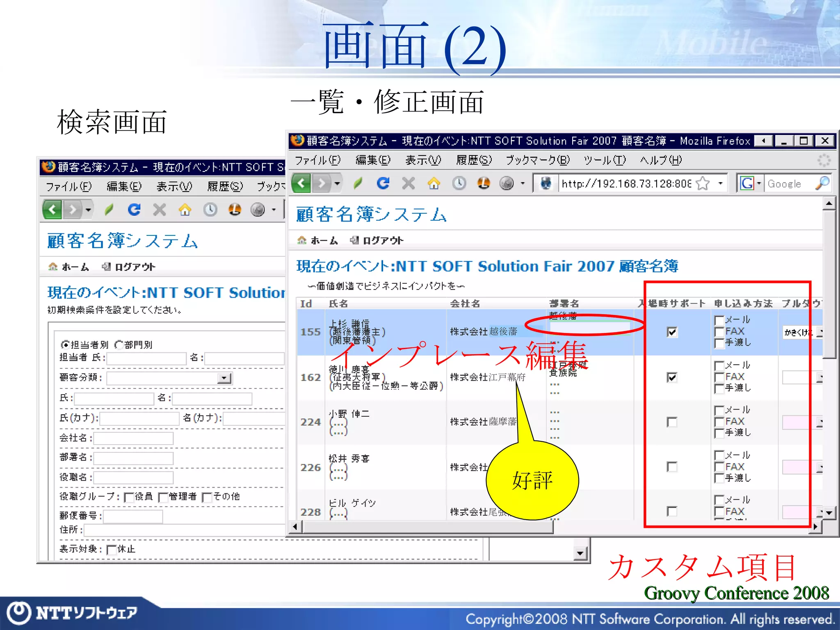The height and width of the screenshot is (630, 840).
Task: Click the 会社名 input field in the search form
Action: (x=134, y=438)
